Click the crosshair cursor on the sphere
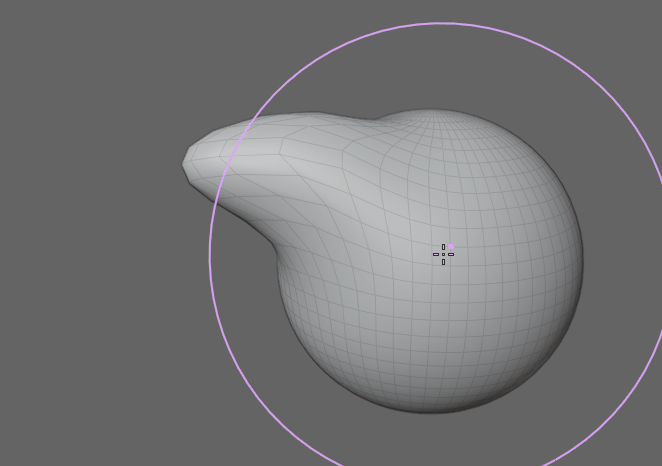This screenshot has width=662, height=466. (x=443, y=254)
